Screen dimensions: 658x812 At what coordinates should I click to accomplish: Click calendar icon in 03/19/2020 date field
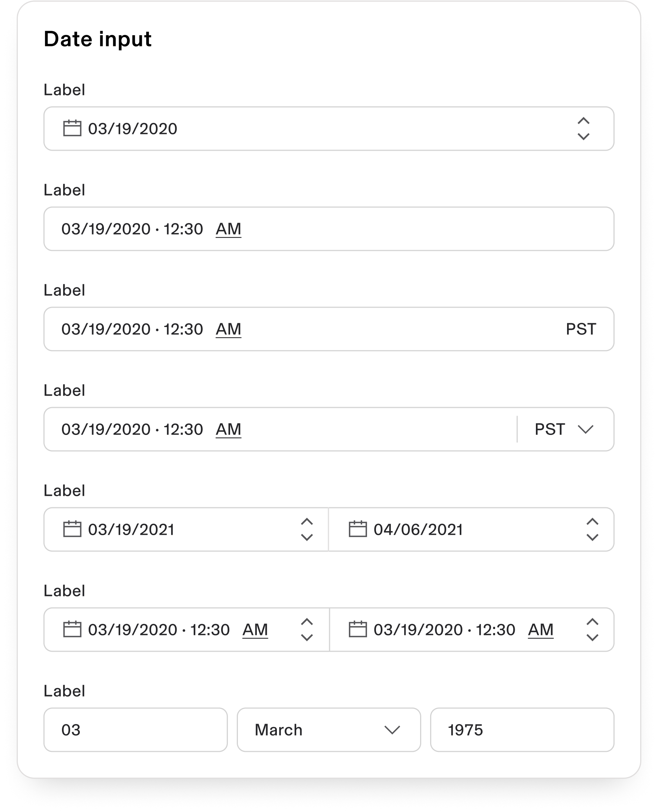pyautogui.click(x=72, y=128)
